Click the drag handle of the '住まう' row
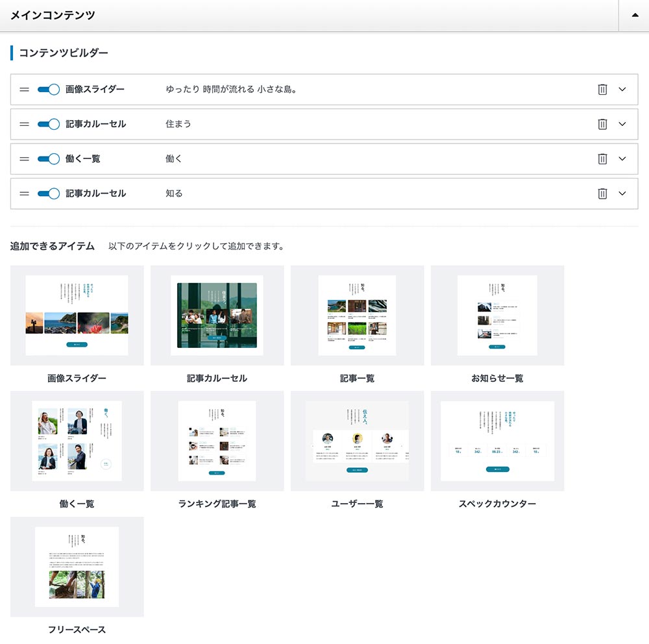 pyautogui.click(x=24, y=124)
